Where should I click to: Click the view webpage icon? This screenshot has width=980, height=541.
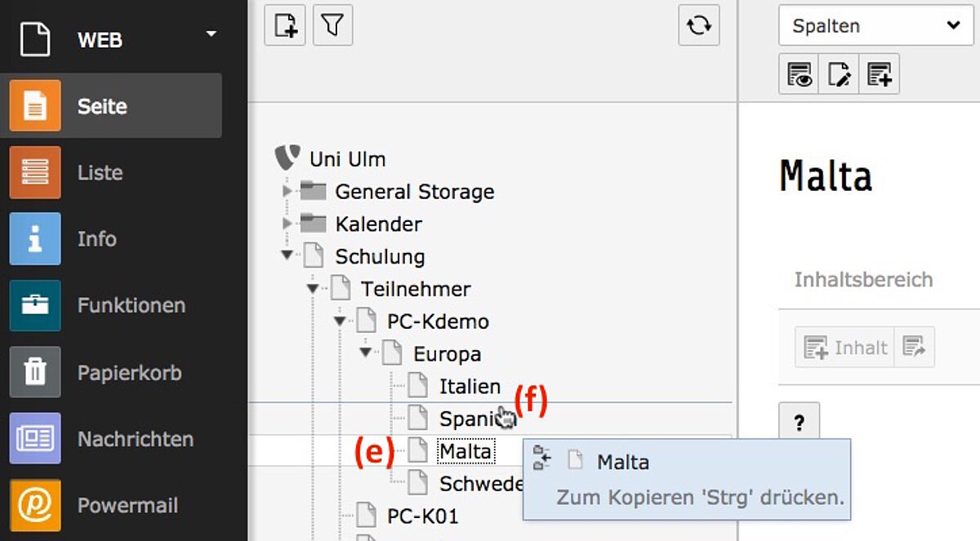799,74
